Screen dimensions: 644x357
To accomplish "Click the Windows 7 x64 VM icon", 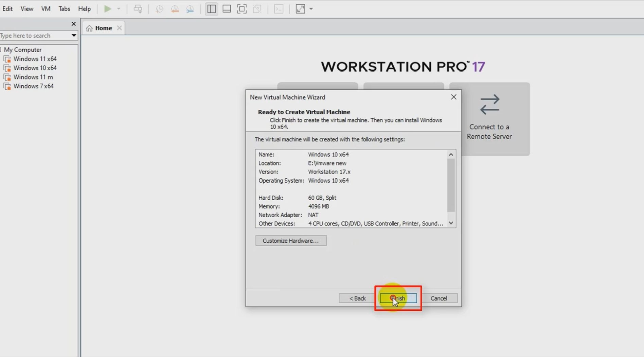I will (x=7, y=87).
